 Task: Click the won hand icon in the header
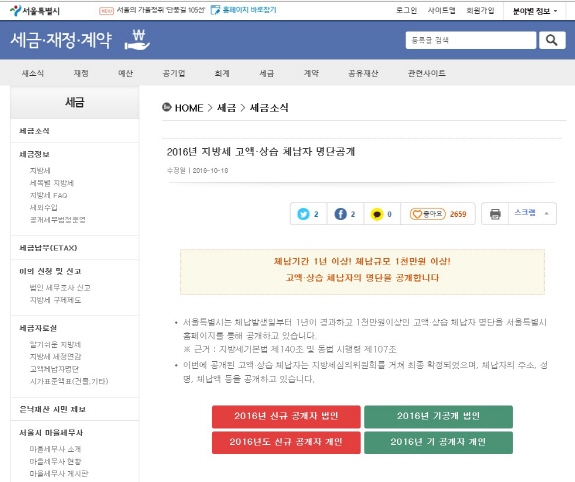(138, 40)
